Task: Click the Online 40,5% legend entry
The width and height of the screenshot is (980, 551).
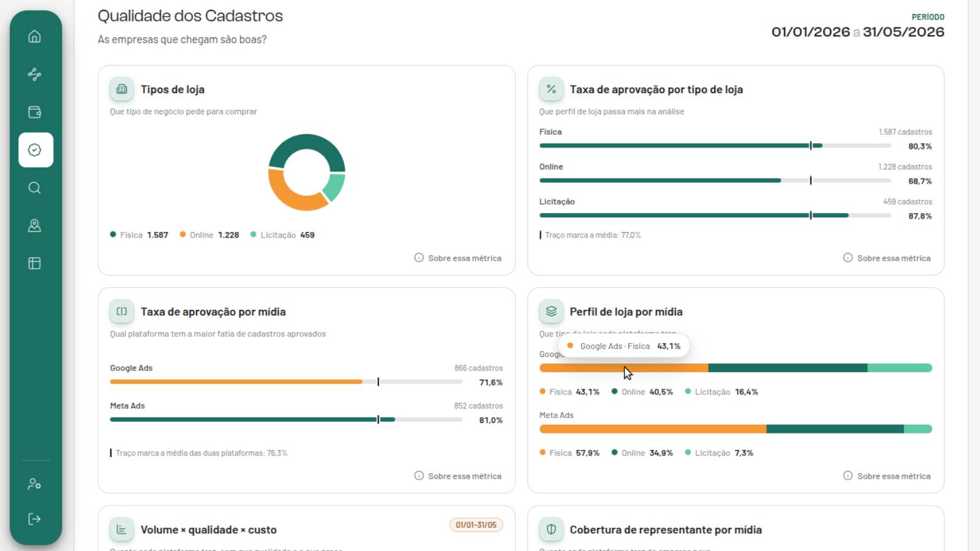Action: [x=642, y=392]
